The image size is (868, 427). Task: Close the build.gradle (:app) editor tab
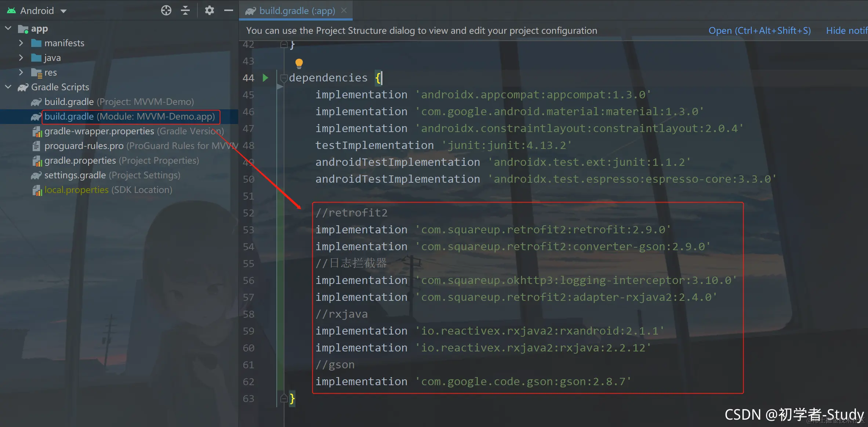[x=344, y=10]
